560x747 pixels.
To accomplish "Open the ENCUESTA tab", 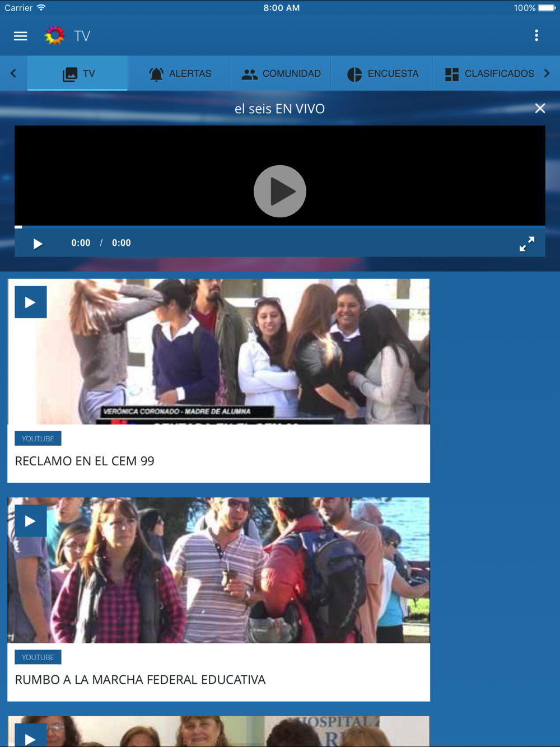I will click(x=382, y=73).
